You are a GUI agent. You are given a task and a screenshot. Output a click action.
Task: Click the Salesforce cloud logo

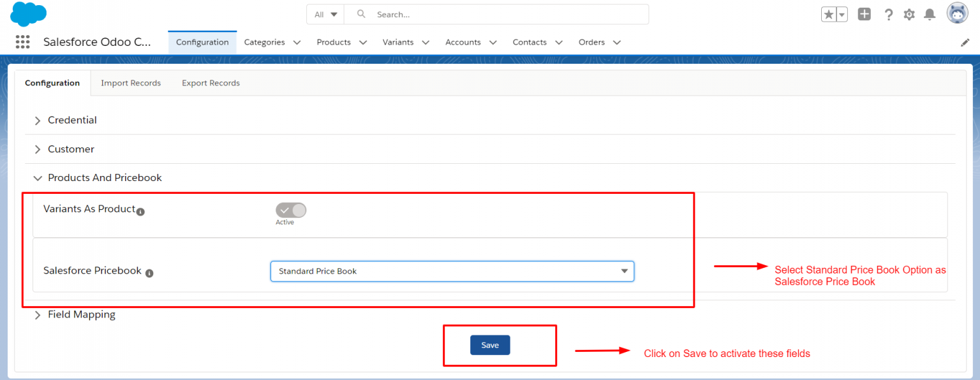click(x=27, y=14)
